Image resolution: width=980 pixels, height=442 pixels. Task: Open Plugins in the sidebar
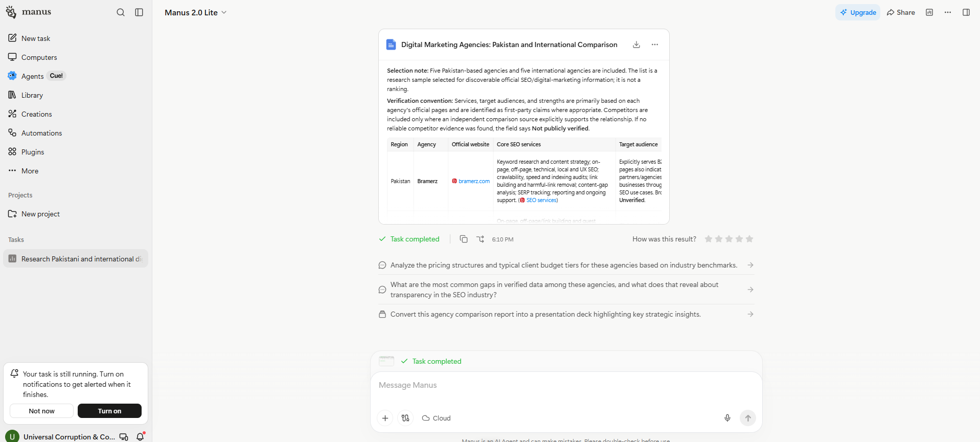76,152
